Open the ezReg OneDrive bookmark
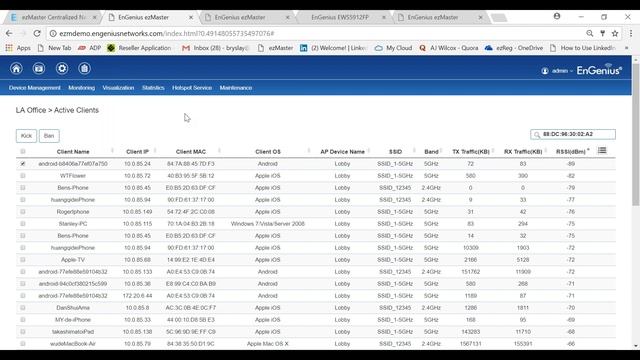This screenshot has width=640, height=360. pyautogui.click(x=514, y=48)
